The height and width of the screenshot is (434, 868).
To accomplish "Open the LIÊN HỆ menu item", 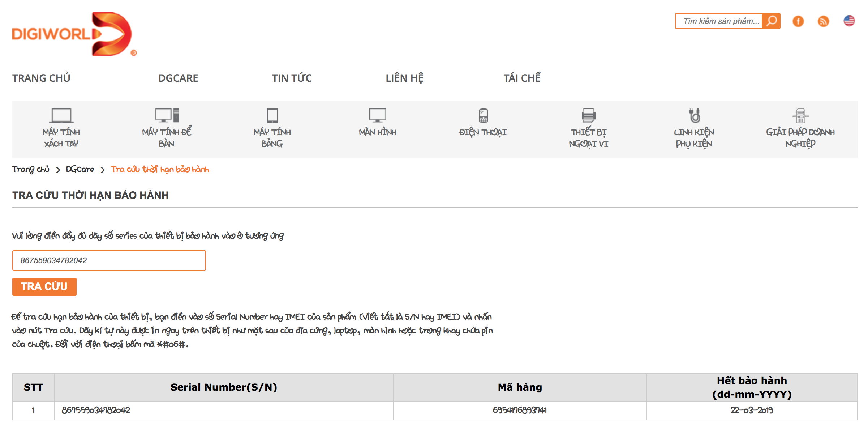I will tap(404, 78).
